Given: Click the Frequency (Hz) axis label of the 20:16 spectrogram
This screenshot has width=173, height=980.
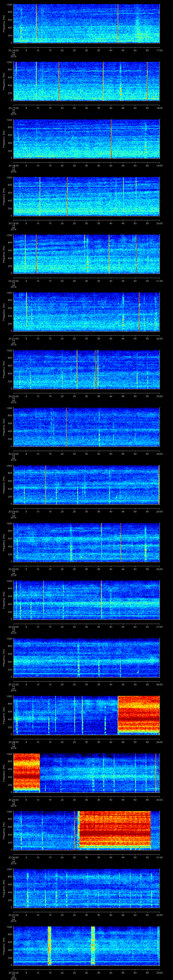Looking at the screenshot, I should pos(4,24).
